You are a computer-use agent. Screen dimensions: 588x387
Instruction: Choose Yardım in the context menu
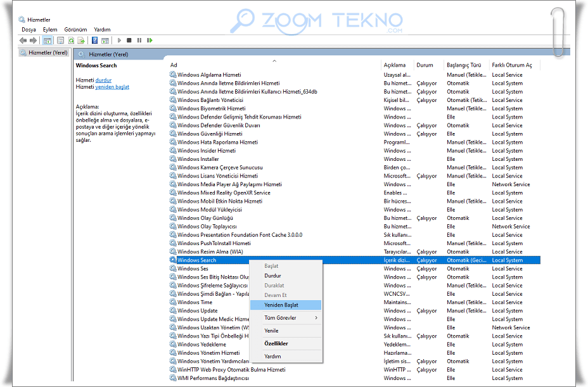(x=286, y=356)
